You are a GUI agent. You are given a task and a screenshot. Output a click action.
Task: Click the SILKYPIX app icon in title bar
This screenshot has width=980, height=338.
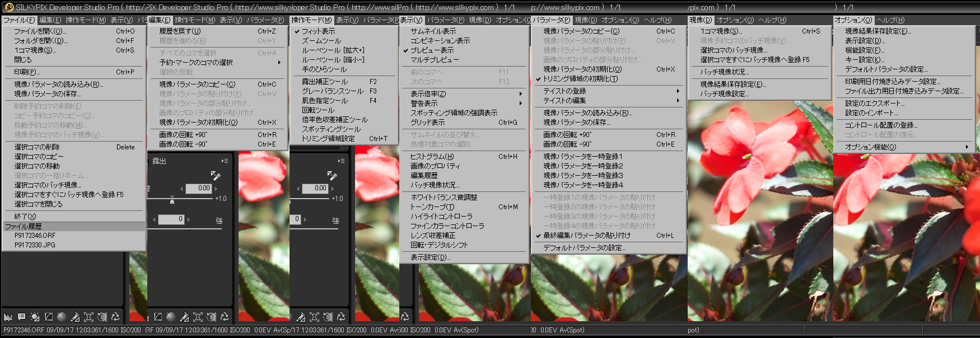pyautogui.click(x=8, y=7)
